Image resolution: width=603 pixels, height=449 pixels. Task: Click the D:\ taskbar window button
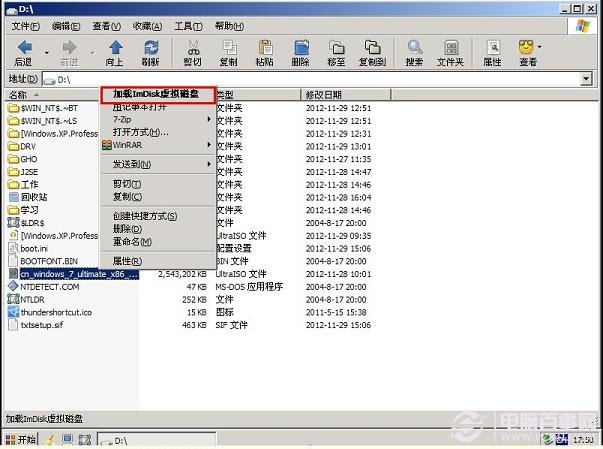coord(157,440)
